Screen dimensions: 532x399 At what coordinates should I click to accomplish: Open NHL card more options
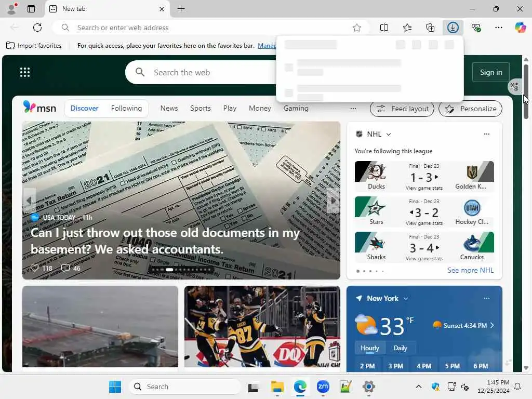(486, 134)
